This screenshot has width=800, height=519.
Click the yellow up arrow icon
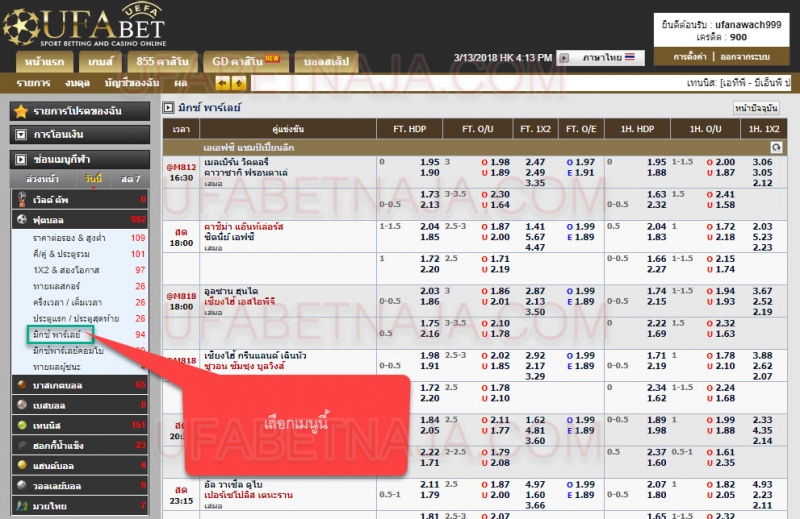click(239, 83)
